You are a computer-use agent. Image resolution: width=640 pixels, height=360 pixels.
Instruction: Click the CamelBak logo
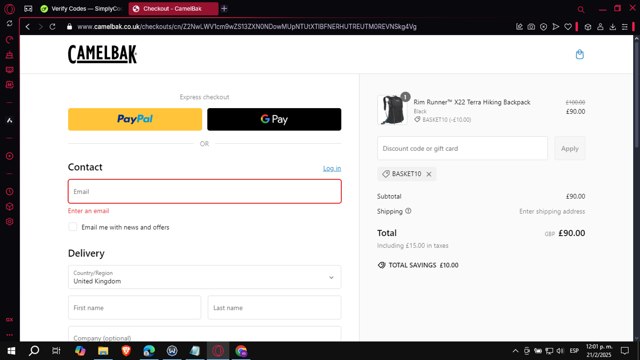(102, 54)
